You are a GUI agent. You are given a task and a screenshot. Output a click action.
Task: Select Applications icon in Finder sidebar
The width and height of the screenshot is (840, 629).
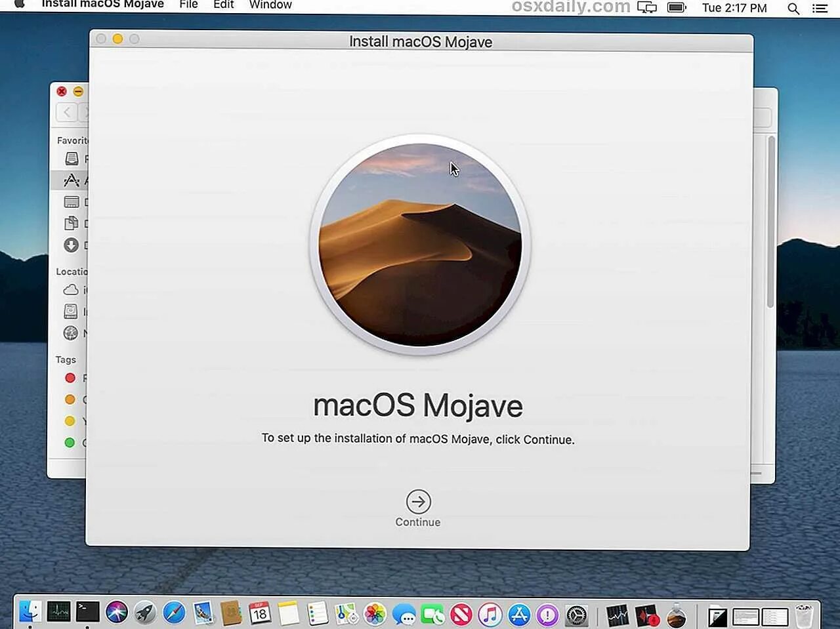coord(72,180)
